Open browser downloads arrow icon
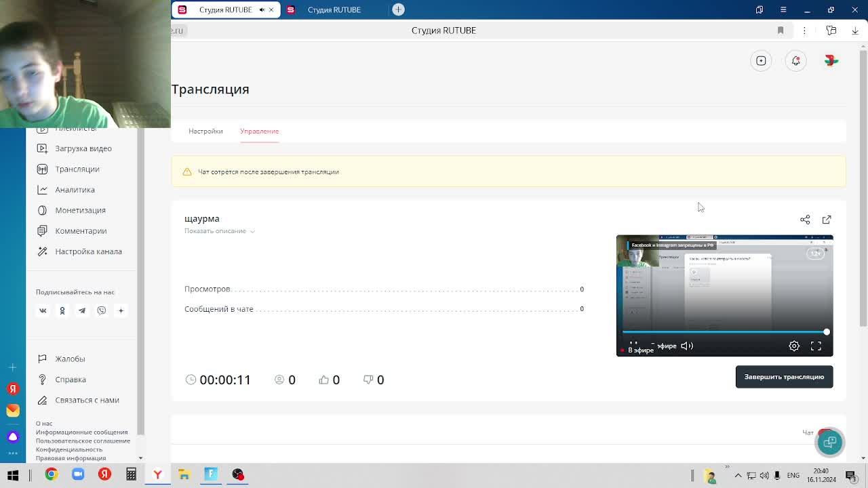Image resolution: width=868 pixels, height=488 pixels. [x=855, y=30]
